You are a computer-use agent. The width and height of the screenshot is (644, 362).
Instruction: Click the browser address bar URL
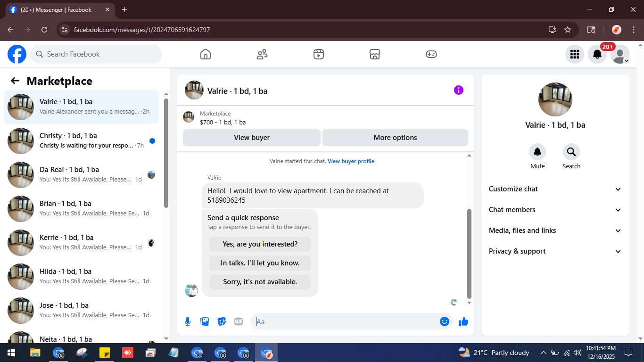tap(142, 30)
